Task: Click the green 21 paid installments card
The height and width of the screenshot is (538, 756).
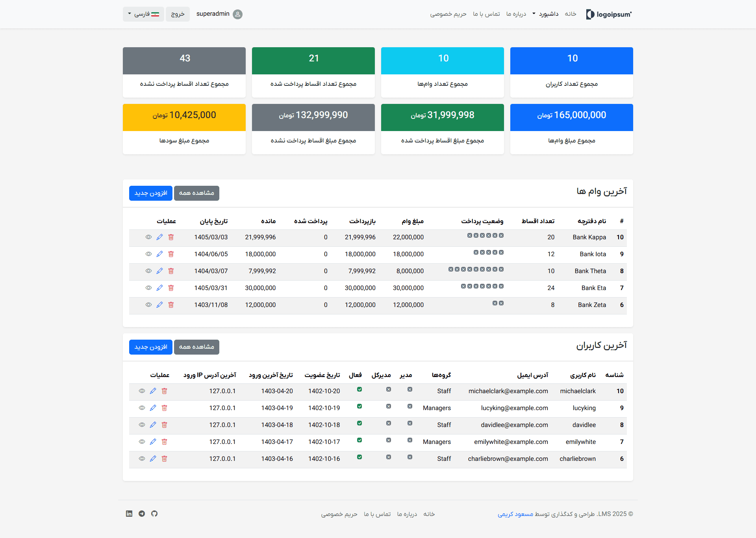Action: tap(313, 72)
